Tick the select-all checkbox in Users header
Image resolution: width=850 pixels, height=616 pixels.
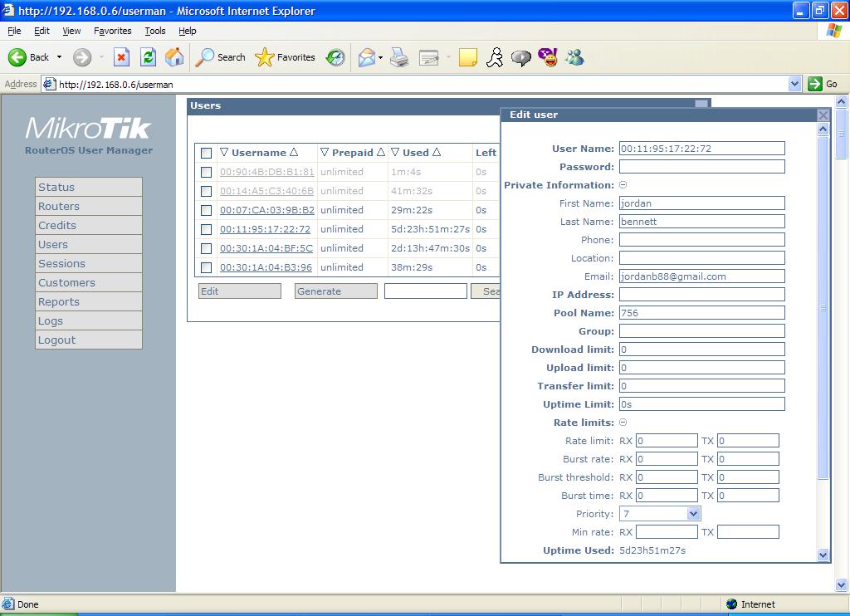coord(206,153)
